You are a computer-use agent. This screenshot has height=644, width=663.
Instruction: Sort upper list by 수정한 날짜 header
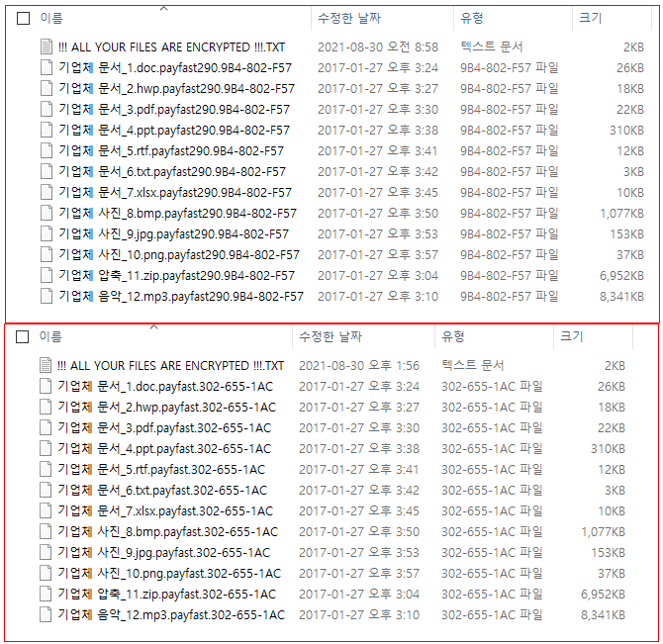349,18
